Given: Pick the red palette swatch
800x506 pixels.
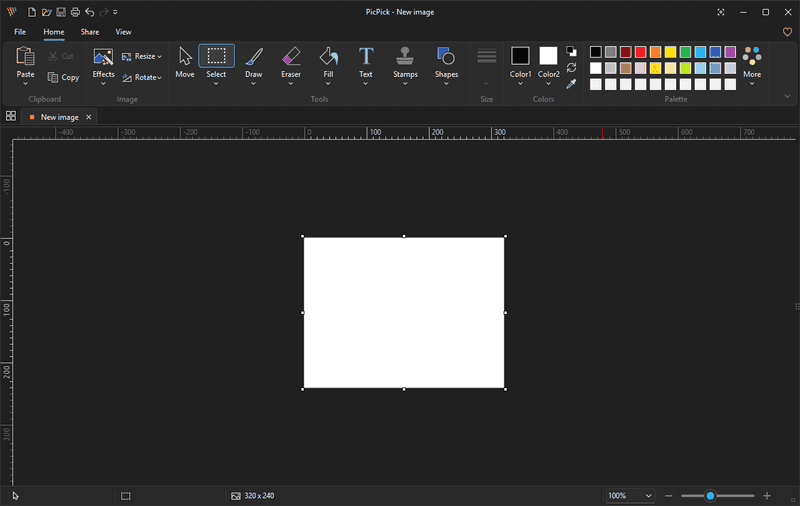Looking at the screenshot, I should pyautogui.click(x=641, y=52).
